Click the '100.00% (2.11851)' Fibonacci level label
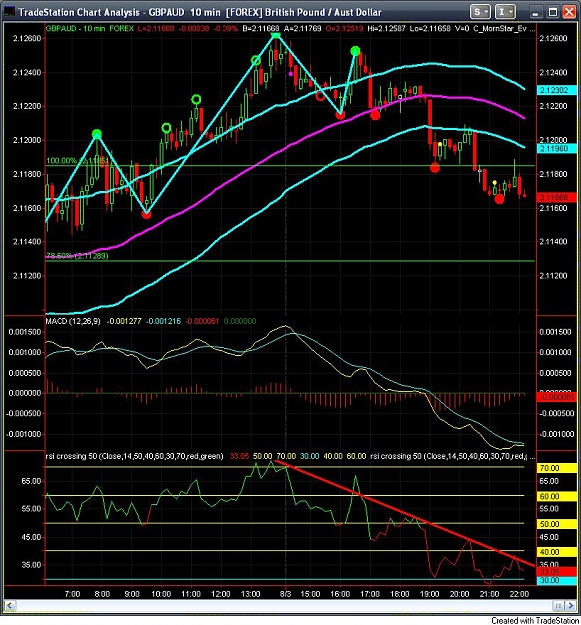Viewport: 581px width, 625px height. [x=78, y=161]
